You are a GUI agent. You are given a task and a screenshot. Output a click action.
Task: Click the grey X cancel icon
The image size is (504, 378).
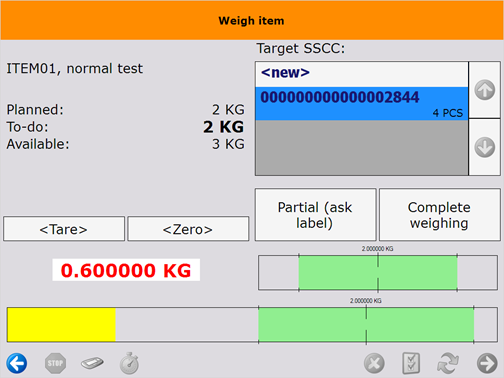click(374, 363)
